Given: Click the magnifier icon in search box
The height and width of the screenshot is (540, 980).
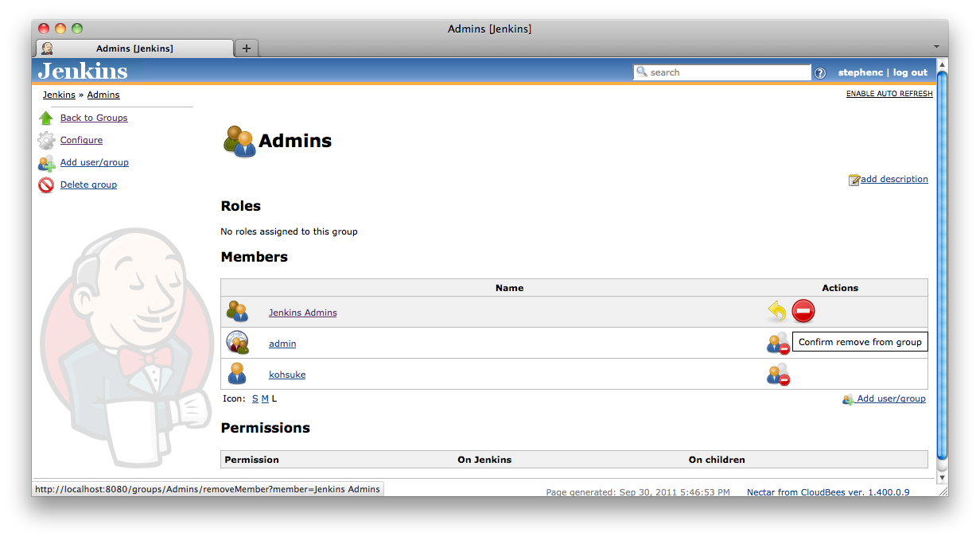Looking at the screenshot, I should point(641,72).
